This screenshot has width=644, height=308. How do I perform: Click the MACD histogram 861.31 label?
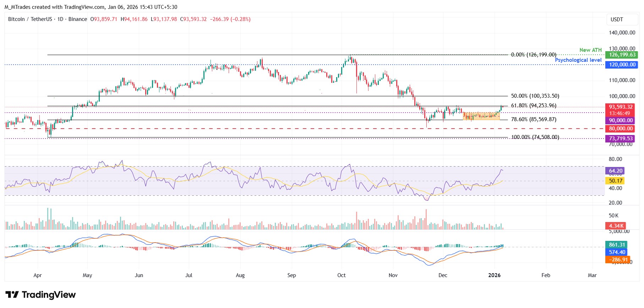[x=617, y=245]
